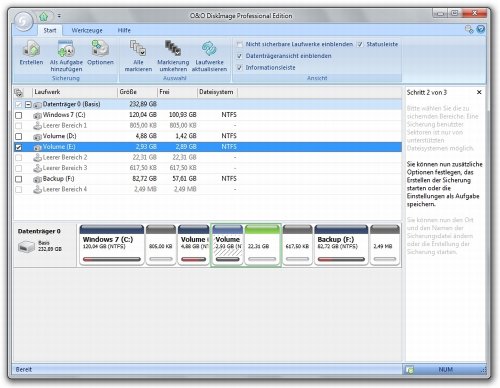Click the 120,04 GB size cell
This screenshot has width=500, height=388.
point(143,115)
